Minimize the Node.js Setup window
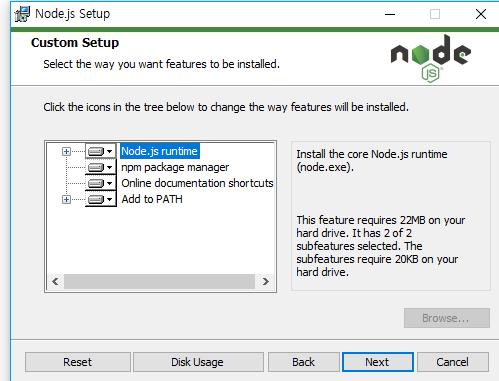Viewport: 499px width, 381px height. tap(390, 14)
